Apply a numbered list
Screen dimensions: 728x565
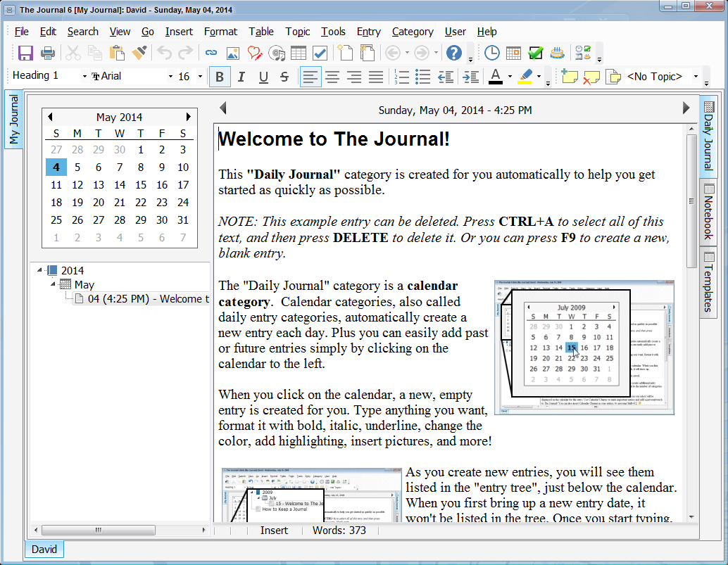point(401,77)
